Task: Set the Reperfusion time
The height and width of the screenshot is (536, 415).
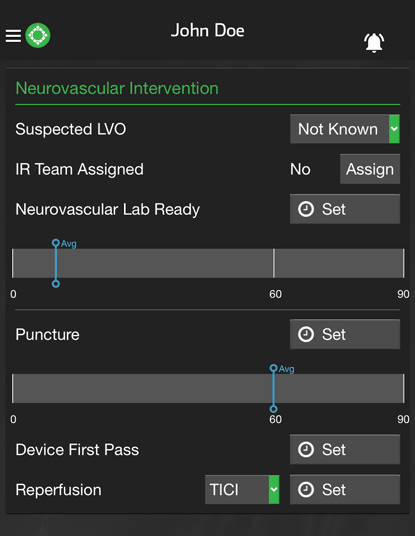Action: click(x=345, y=490)
